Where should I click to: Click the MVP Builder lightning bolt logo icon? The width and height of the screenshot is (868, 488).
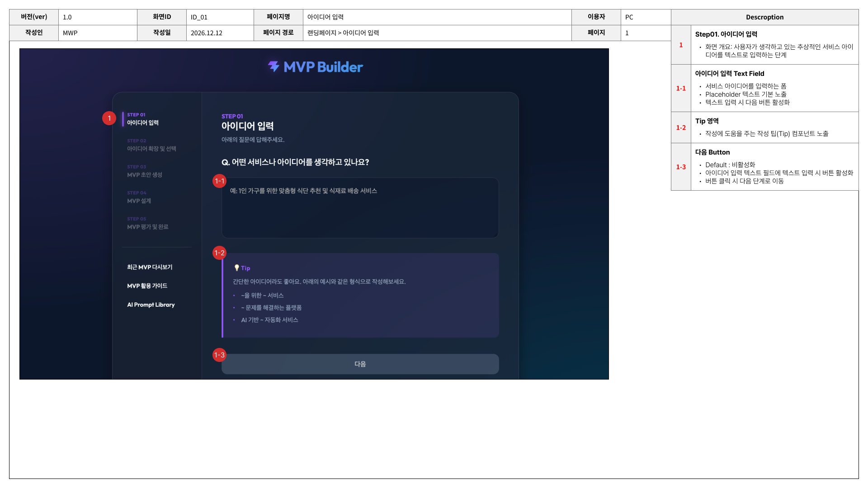tap(274, 66)
